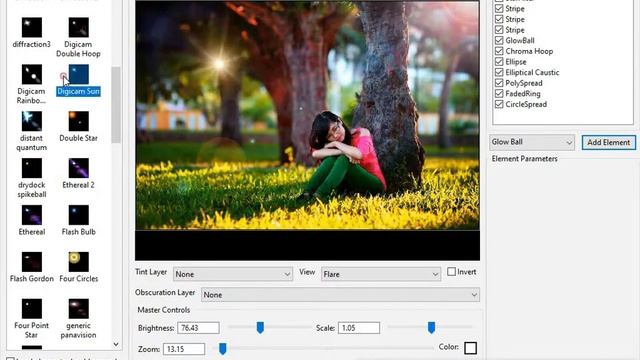The image size is (640, 360).
Task: Select the Flash Bulb preset thumbnail
Action: point(78,216)
